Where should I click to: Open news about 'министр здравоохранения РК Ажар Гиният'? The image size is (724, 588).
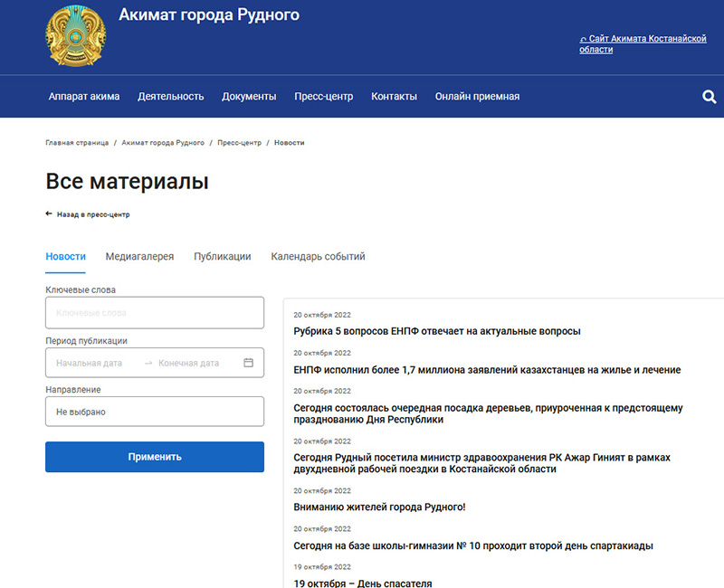click(x=482, y=463)
